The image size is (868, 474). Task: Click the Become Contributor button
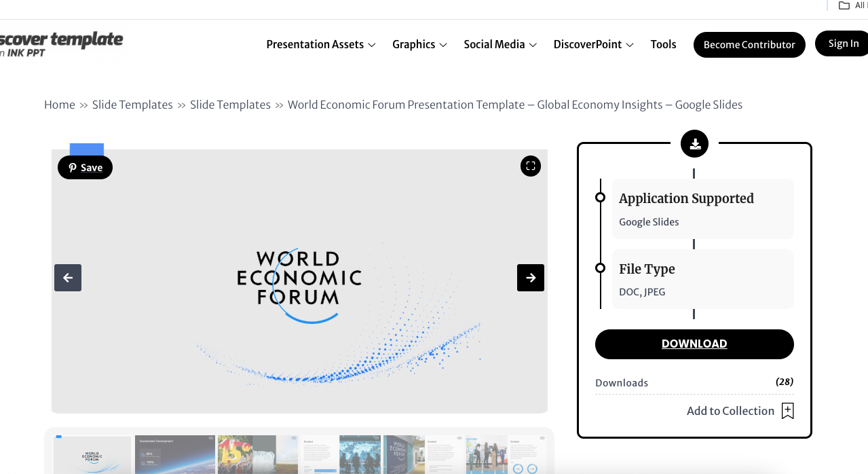(749, 45)
